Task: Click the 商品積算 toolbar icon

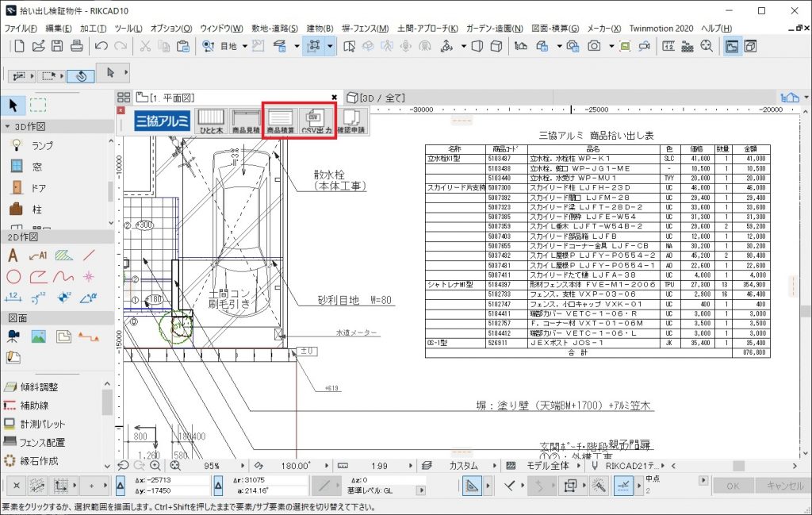Action: click(281, 121)
